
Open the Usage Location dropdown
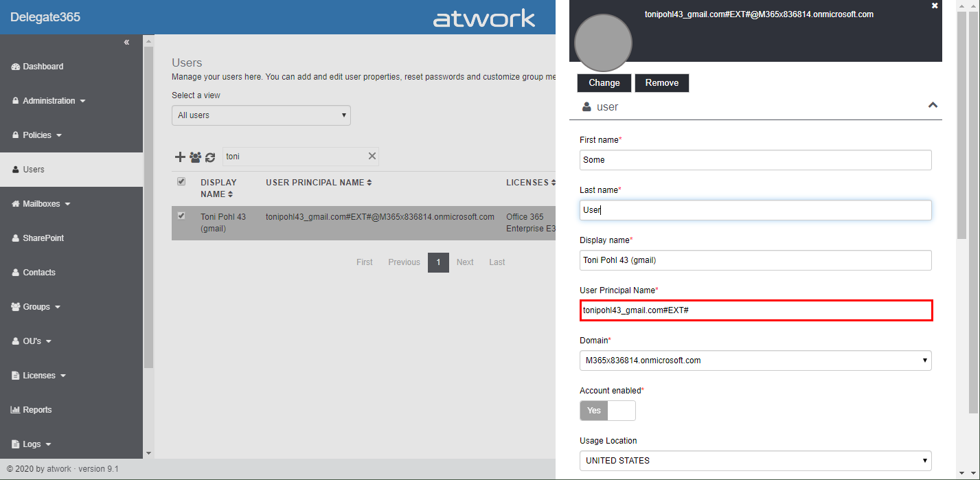[755, 461]
